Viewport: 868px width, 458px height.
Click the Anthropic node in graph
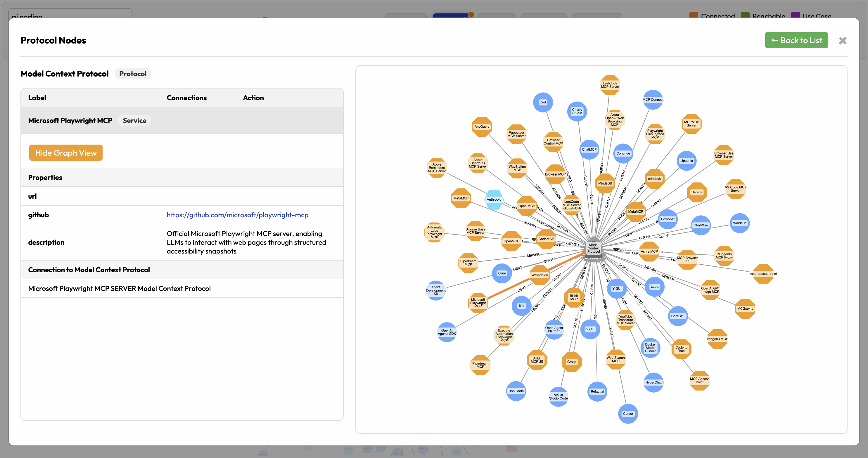coord(494,200)
